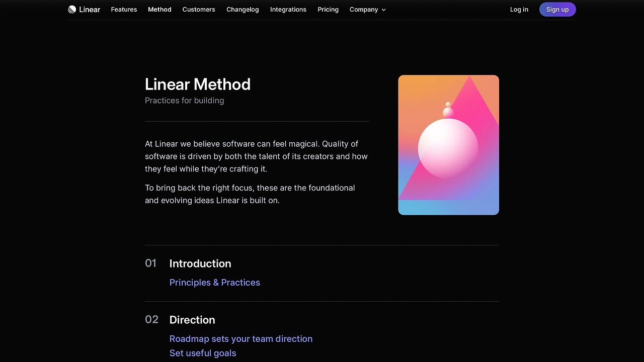The height and width of the screenshot is (362, 644).
Task: Go to the Pricing page
Action: tap(328, 10)
